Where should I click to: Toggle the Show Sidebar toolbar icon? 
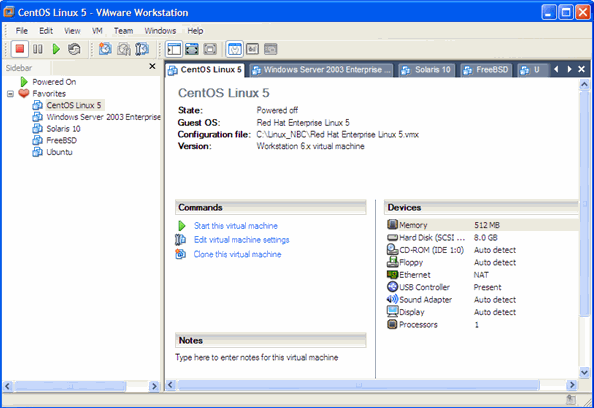(x=174, y=49)
